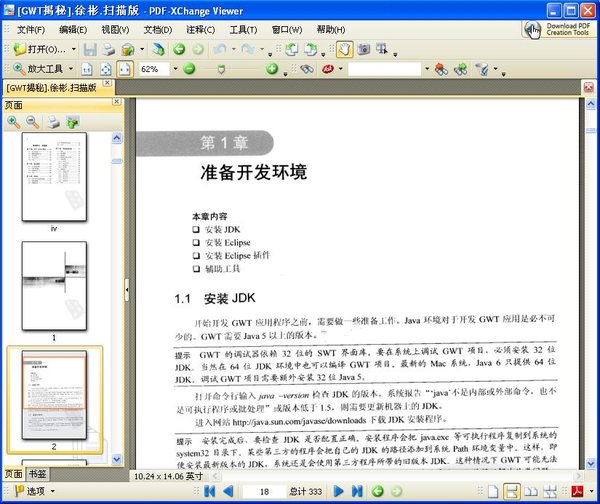Expand the Options (选项) dropdown
The image size is (600, 504).
pyautogui.click(x=53, y=491)
